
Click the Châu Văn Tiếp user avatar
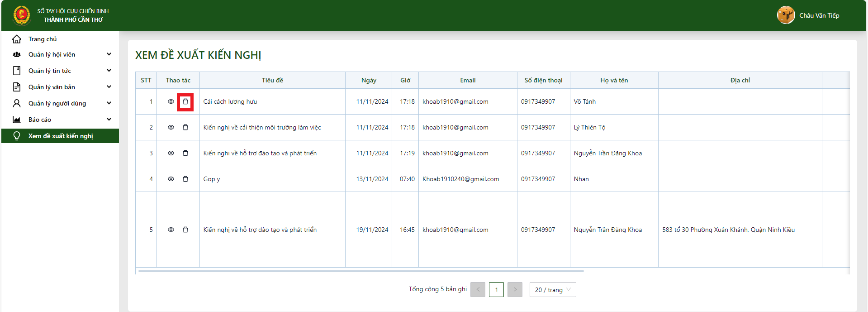(786, 15)
